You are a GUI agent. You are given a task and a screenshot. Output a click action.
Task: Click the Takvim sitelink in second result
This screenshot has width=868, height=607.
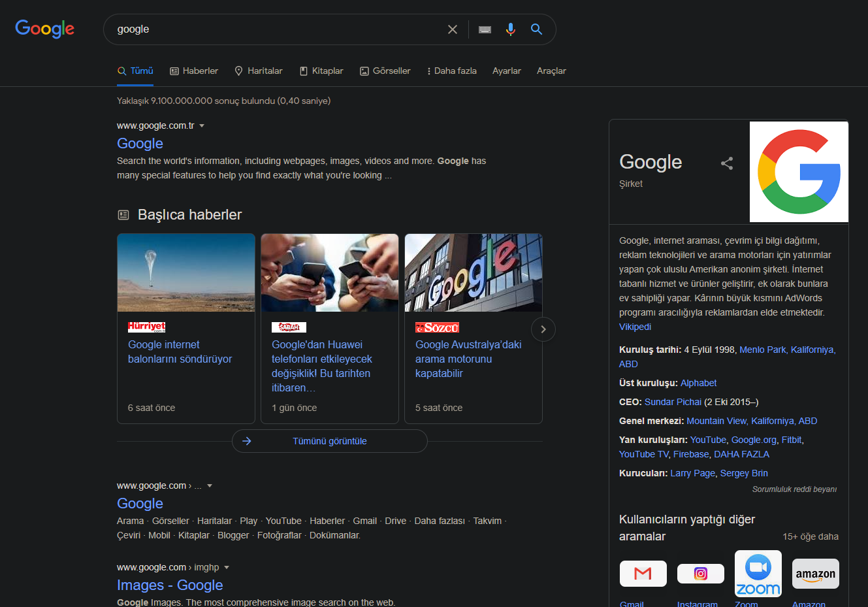point(487,521)
